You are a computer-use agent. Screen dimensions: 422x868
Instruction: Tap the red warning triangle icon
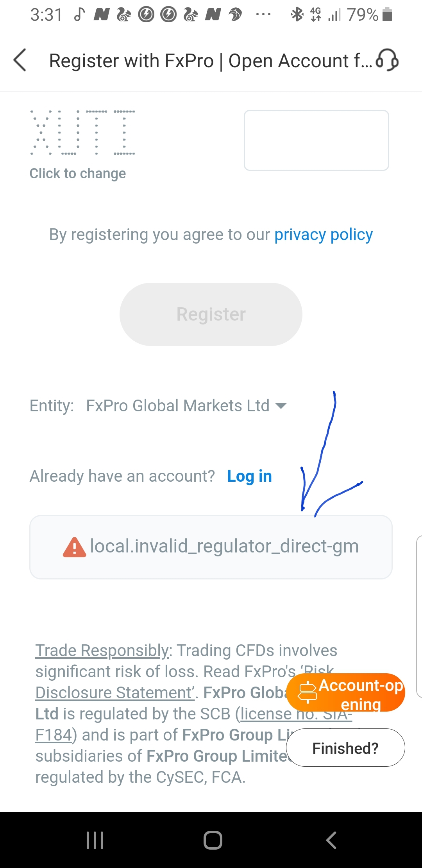tap(74, 547)
